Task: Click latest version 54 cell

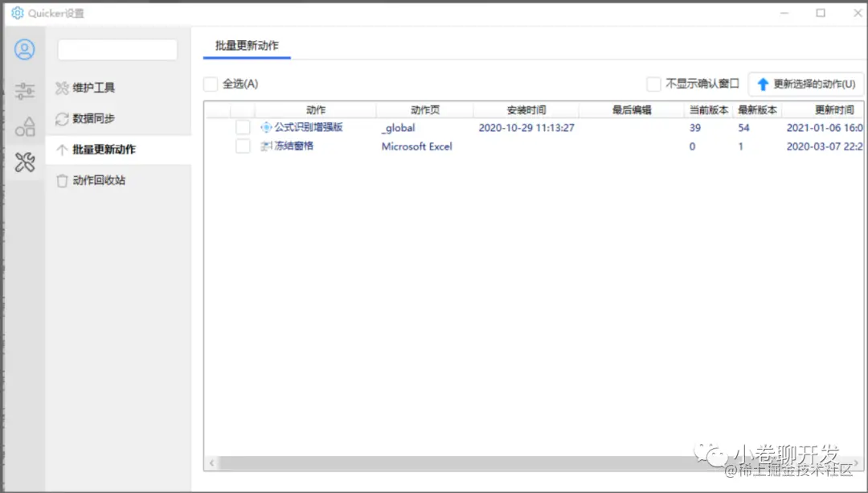Action: click(743, 128)
